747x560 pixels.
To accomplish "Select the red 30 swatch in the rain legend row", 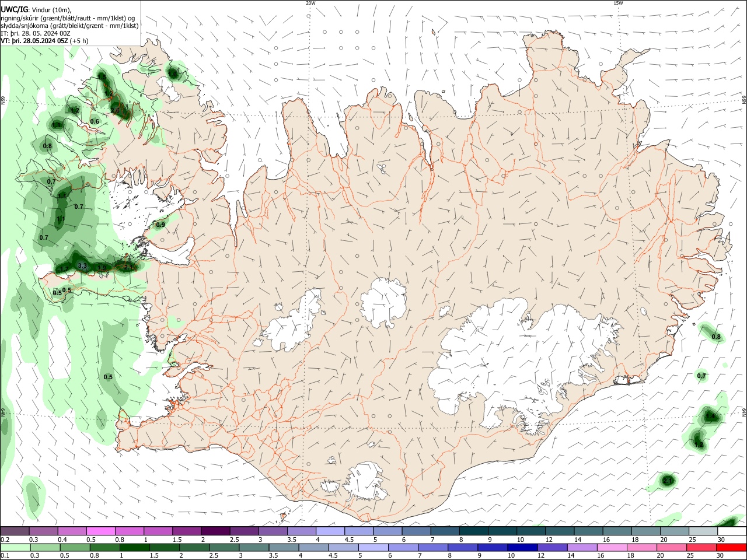I will pyautogui.click(x=731, y=548).
